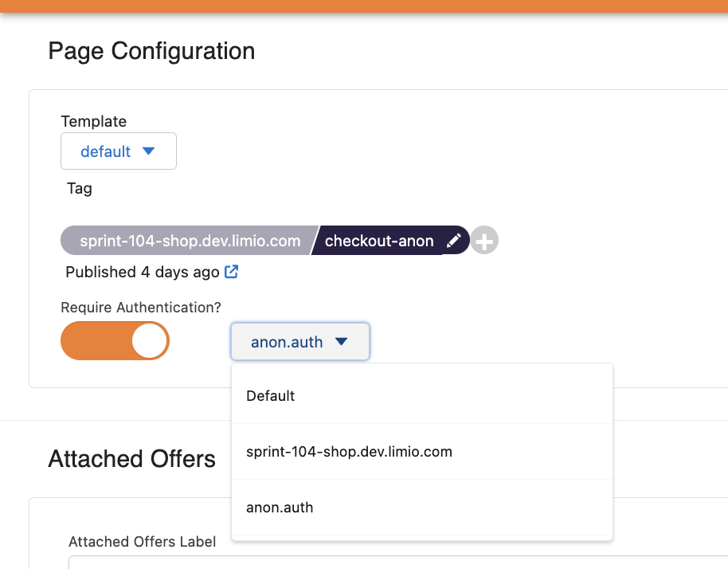Click the checkout-anon tag label
Screen dimensions: 728x569
click(x=379, y=241)
